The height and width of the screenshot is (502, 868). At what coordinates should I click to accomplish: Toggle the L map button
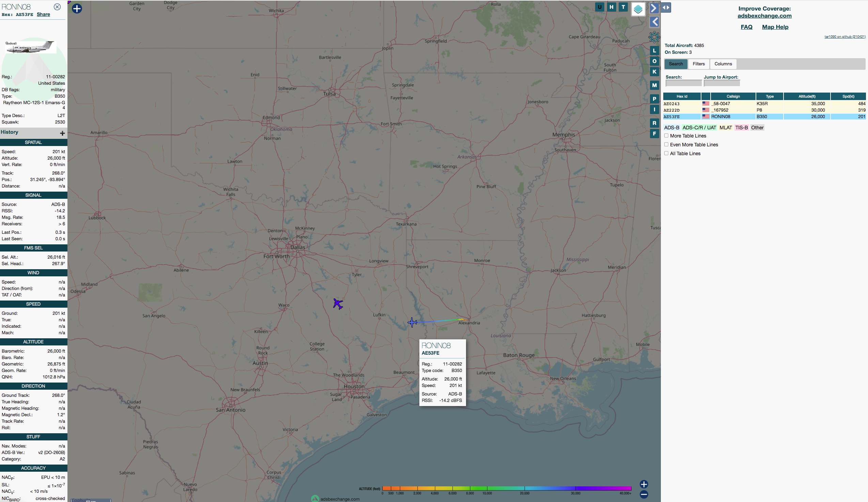pyautogui.click(x=654, y=51)
